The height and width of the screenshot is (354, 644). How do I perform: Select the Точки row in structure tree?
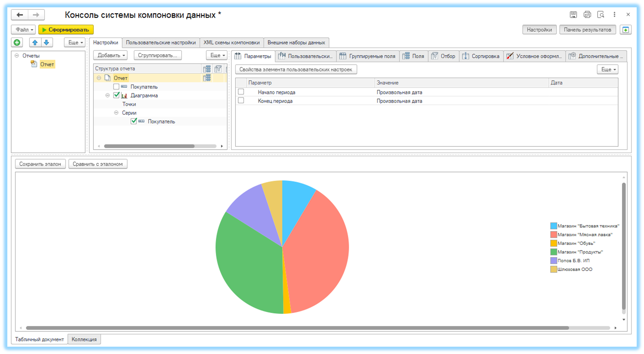129,104
